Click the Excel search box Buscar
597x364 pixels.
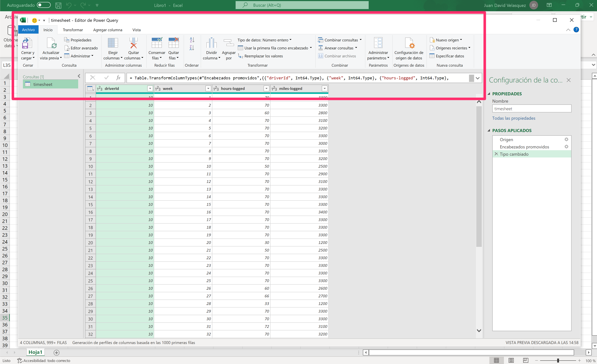click(302, 5)
